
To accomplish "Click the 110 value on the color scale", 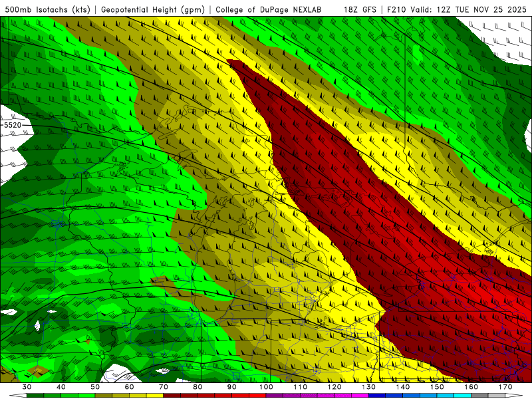I will coord(301,387).
